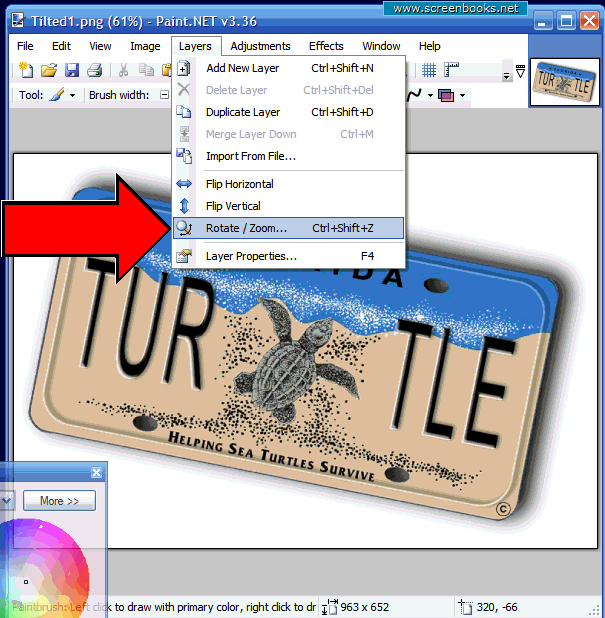Click the Cut scissors icon
Image resolution: width=605 pixels, height=618 pixels.
tap(123, 71)
